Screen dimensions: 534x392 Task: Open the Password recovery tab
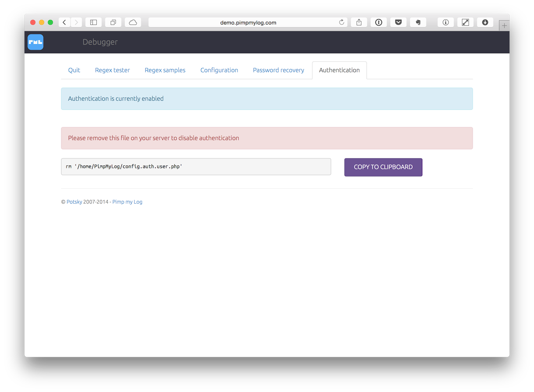pyautogui.click(x=278, y=70)
